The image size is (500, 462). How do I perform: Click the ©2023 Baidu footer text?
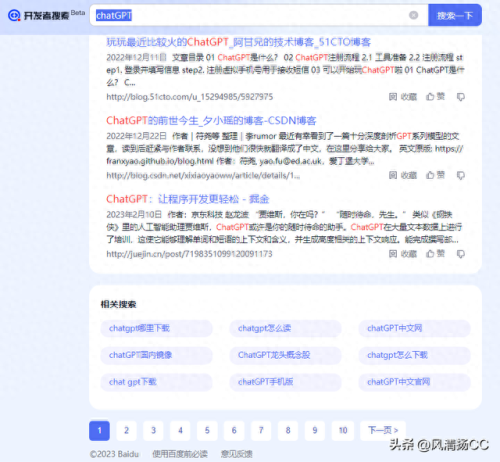[x=114, y=454]
